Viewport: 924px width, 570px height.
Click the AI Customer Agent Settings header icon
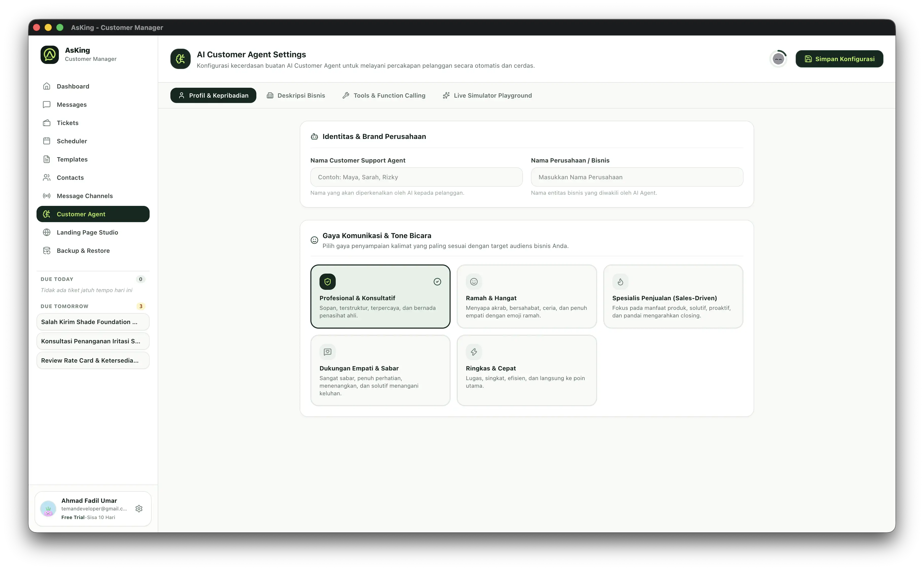181,59
